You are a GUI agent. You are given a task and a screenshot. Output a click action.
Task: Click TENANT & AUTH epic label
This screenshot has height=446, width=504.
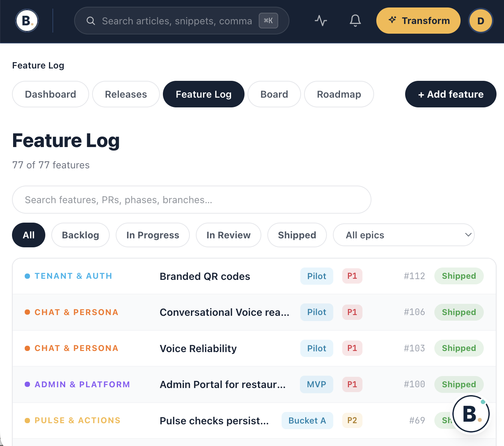(73, 276)
